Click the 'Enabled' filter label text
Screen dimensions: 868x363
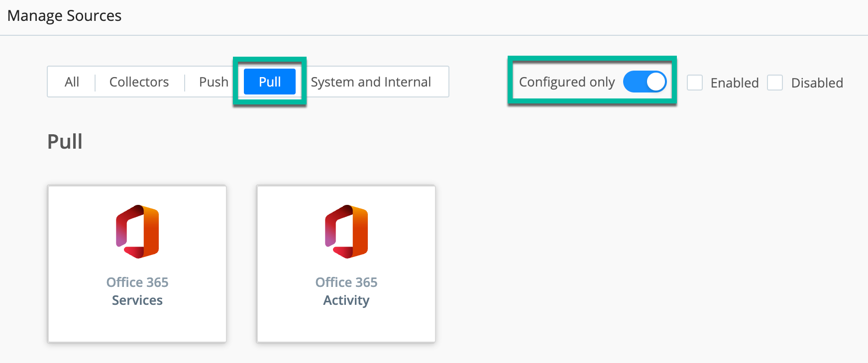(x=735, y=83)
